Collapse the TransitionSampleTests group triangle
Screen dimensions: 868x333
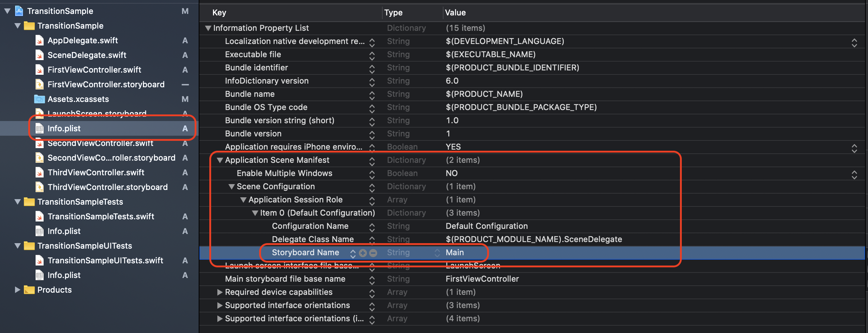click(18, 202)
